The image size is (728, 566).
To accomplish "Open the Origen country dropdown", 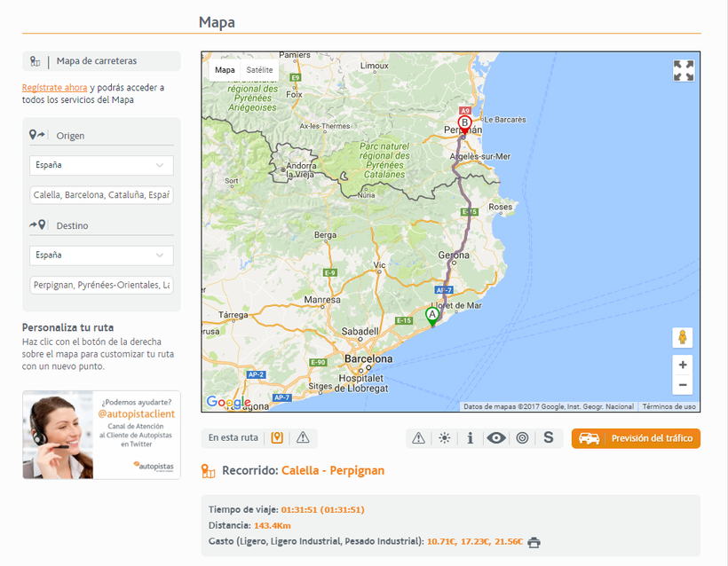I will point(101,165).
